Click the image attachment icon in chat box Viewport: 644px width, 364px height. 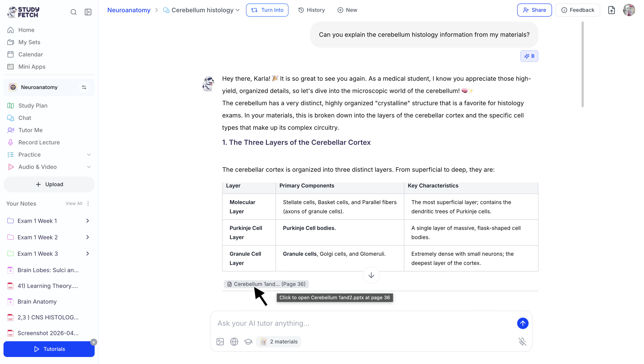220,341
